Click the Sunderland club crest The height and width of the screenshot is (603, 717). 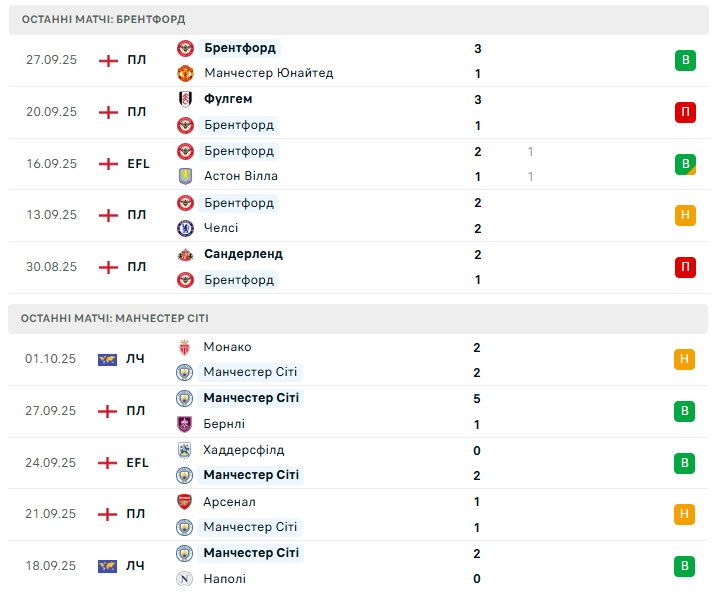[185, 254]
